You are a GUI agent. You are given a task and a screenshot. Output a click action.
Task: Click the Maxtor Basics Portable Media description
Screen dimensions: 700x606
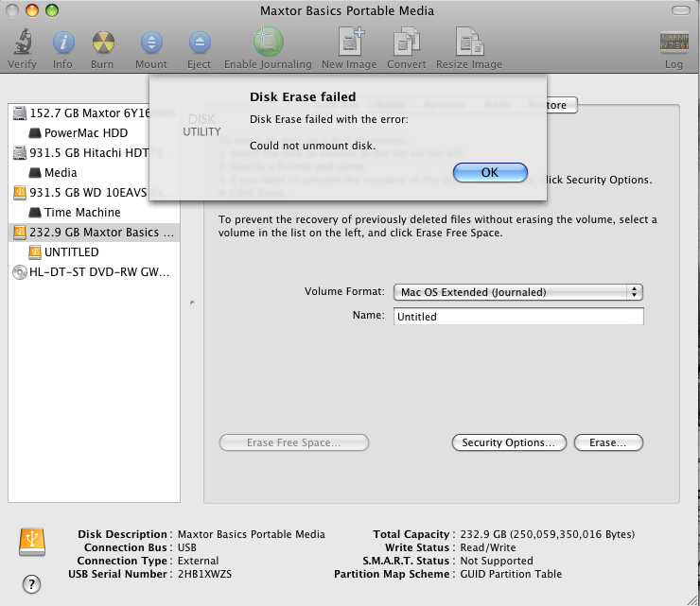coord(252,534)
